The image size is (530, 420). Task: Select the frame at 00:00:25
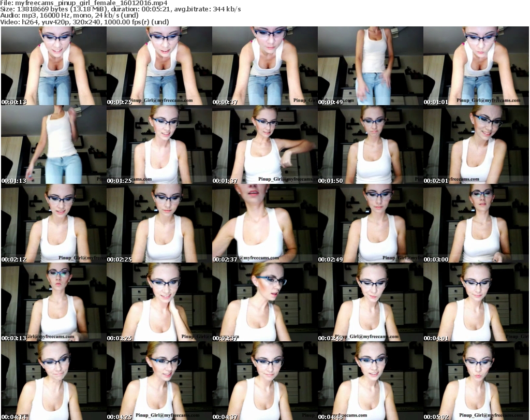(159, 66)
